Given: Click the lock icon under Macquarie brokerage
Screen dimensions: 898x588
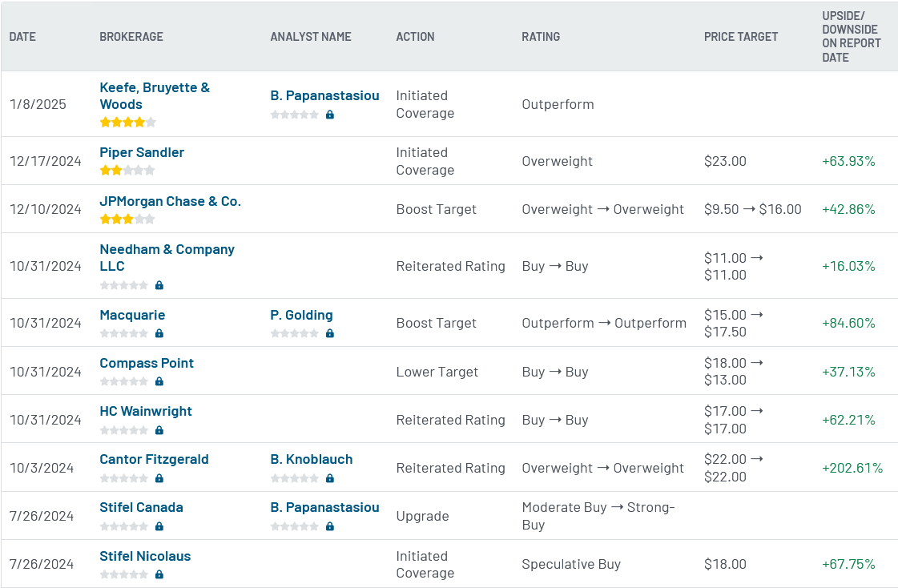Looking at the screenshot, I should (x=159, y=333).
